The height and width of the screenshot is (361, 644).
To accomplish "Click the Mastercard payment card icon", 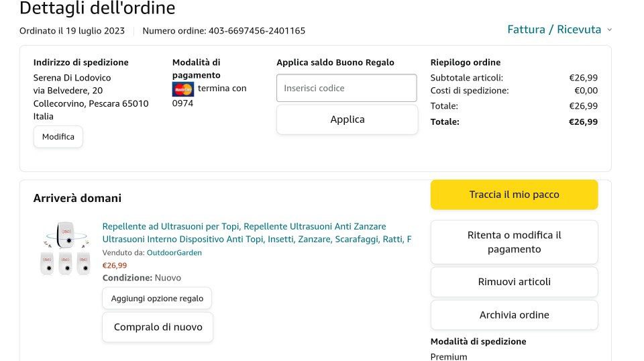I will click(x=182, y=89).
